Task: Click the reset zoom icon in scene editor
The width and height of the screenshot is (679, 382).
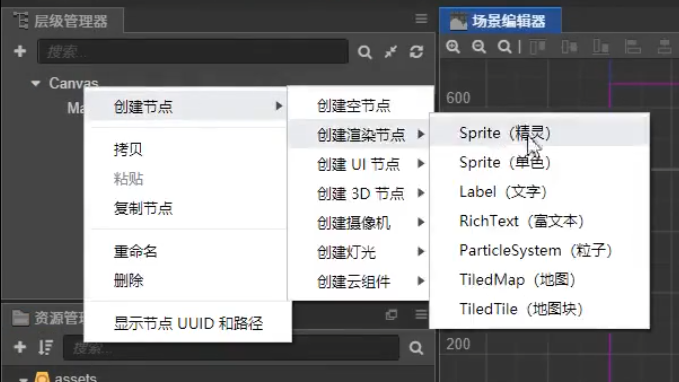Action: pyautogui.click(x=504, y=46)
